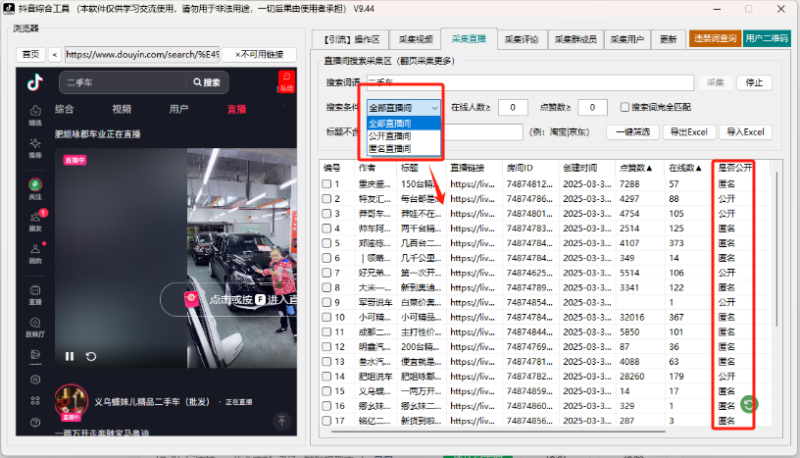Click the 导入Excel button

(745, 132)
